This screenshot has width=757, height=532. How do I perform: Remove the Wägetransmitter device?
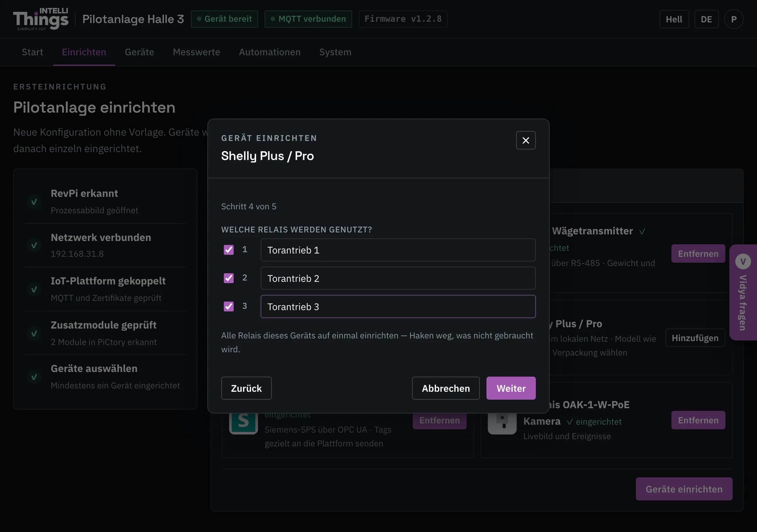[x=698, y=253]
